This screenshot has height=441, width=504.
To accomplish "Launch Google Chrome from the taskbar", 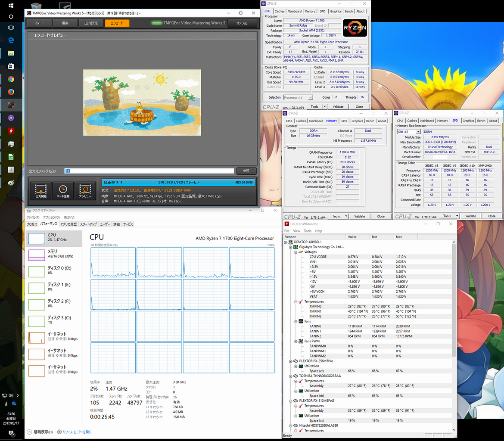I will [11, 79].
